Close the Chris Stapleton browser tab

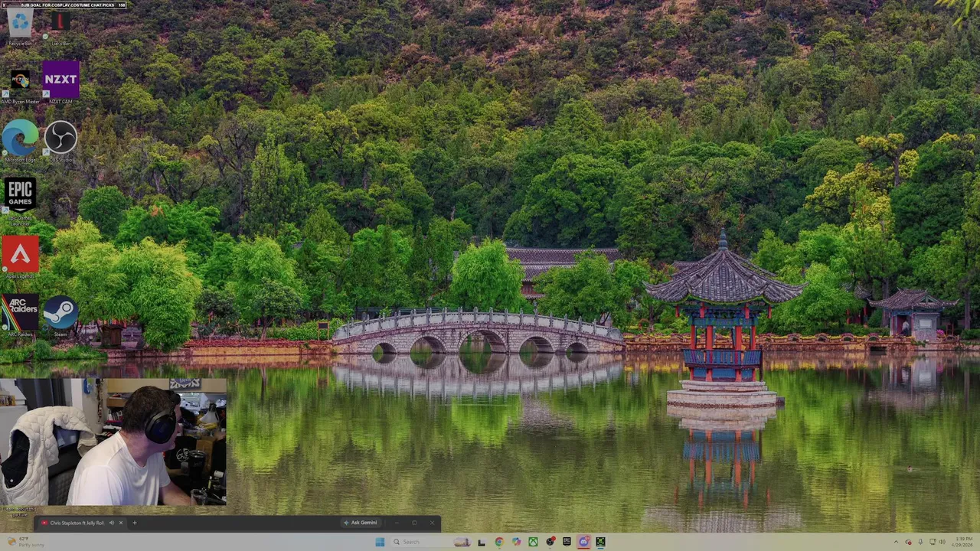120,523
